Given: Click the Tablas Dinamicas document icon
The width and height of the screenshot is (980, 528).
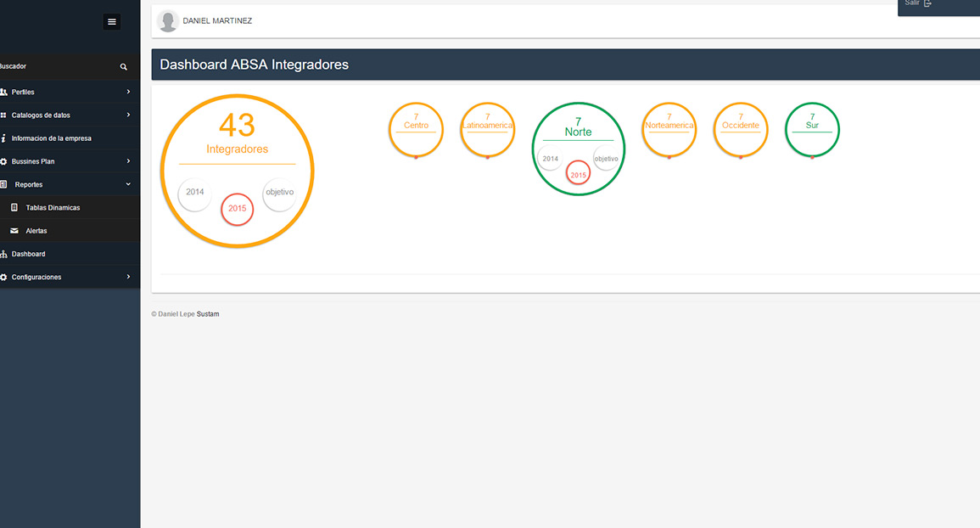Looking at the screenshot, I should tap(14, 208).
